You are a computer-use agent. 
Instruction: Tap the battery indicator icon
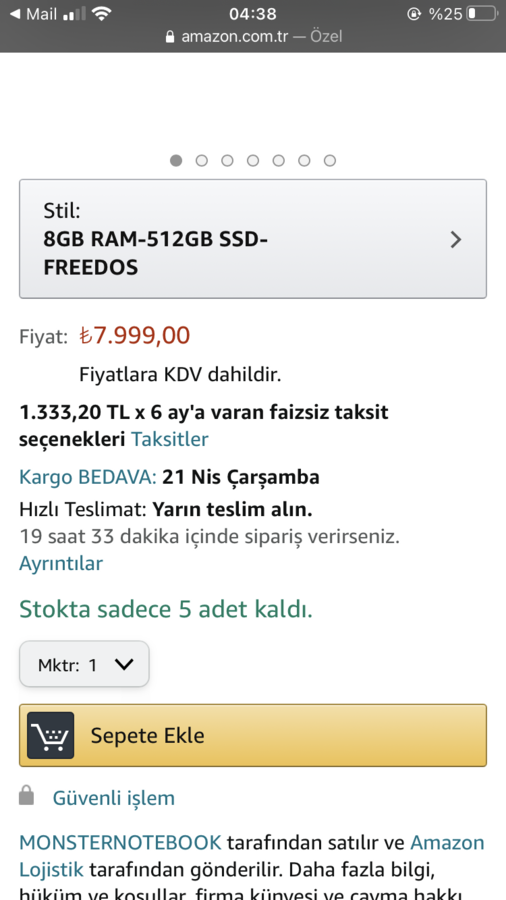click(x=481, y=13)
